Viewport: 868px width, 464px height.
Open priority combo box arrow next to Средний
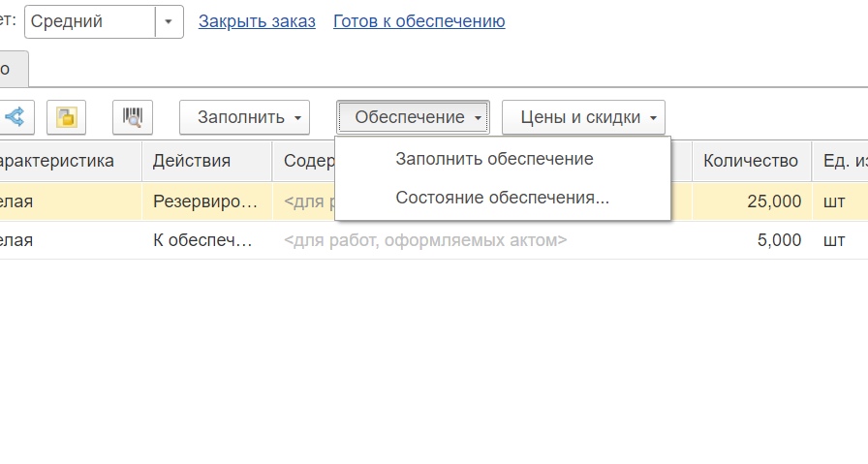(x=169, y=21)
